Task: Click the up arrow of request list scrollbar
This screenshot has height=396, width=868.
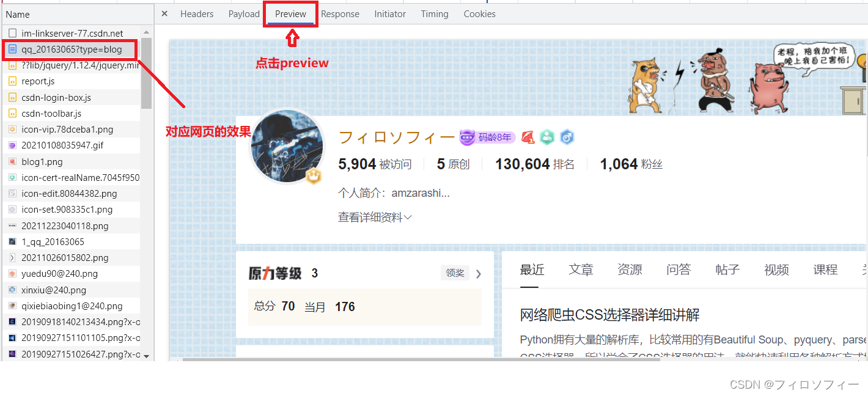Action: point(147,32)
